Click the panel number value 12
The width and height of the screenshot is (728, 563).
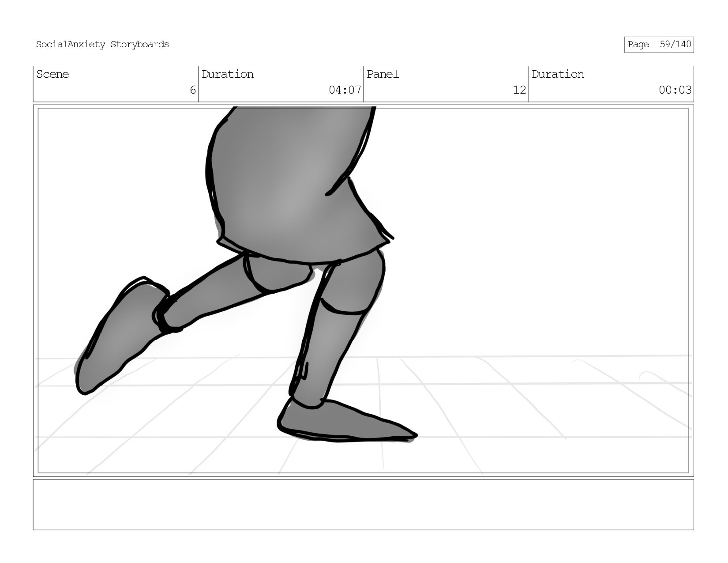(x=520, y=90)
